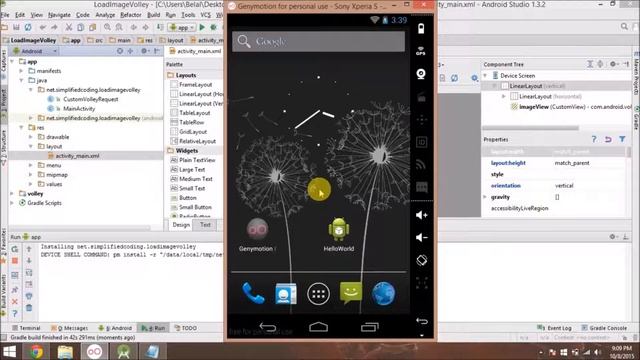Expand the drawable folder
This screenshot has height=360, width=640.
pos(31,137)
